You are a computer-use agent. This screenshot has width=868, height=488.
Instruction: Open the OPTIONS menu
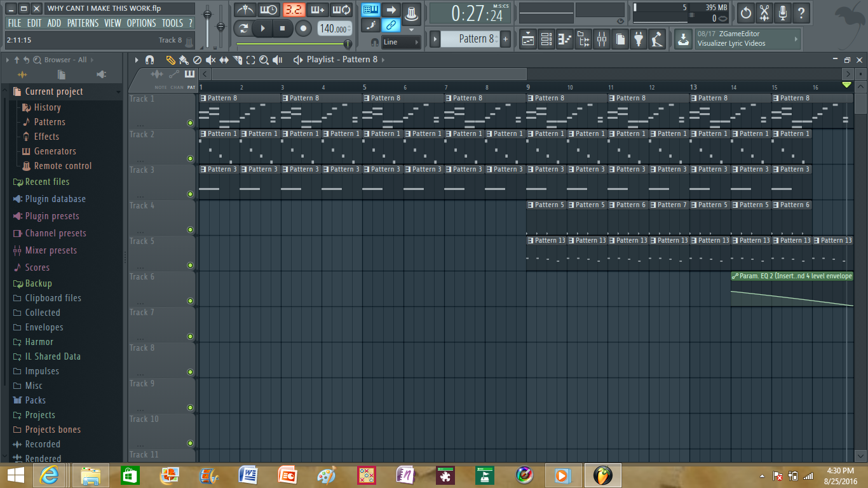tap(141, 23)
